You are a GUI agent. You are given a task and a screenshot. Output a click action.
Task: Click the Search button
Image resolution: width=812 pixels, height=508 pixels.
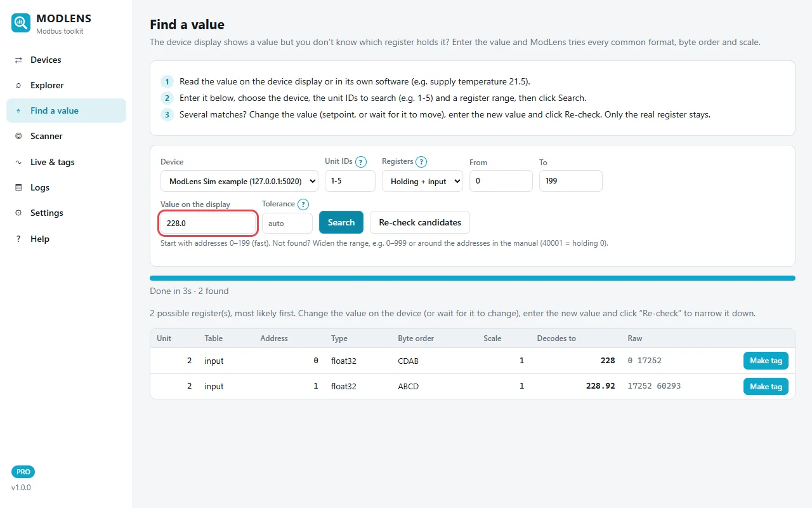[341, 222]
